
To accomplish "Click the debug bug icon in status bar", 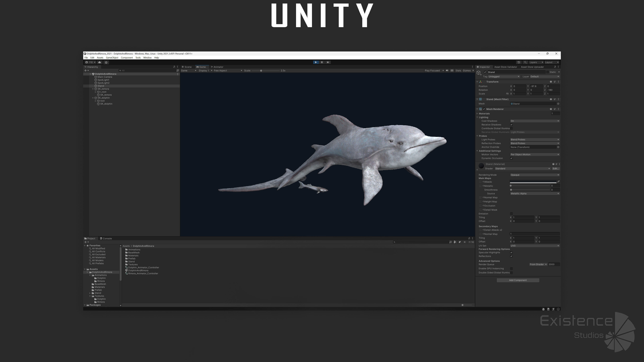I will pyautogui.click(x=543, y=309).
